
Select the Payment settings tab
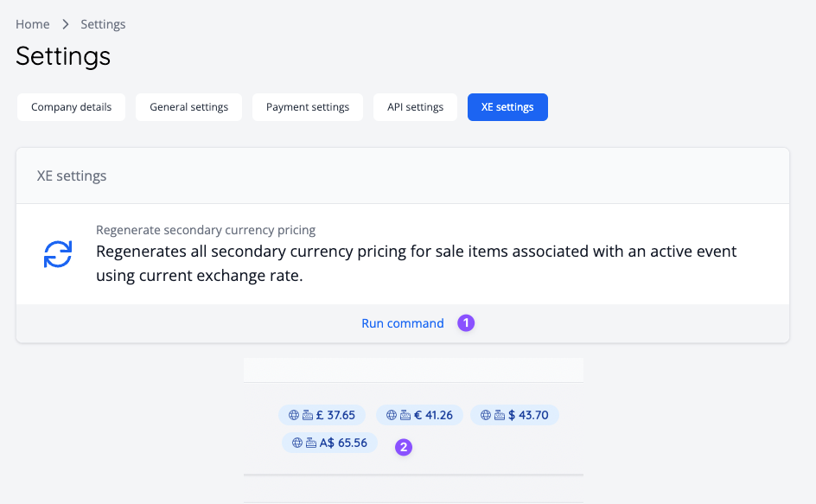click(x=307, y=106)
